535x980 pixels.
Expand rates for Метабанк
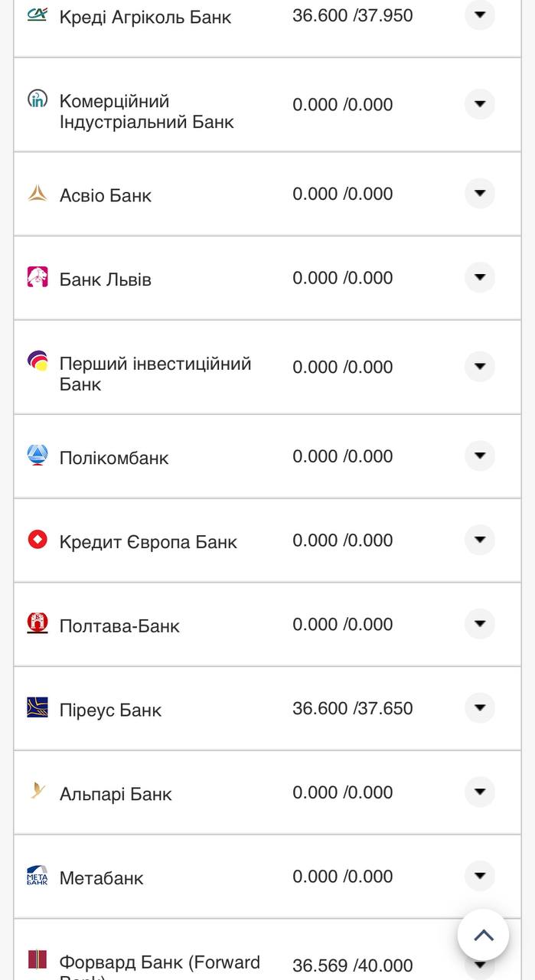pos(480,876)
